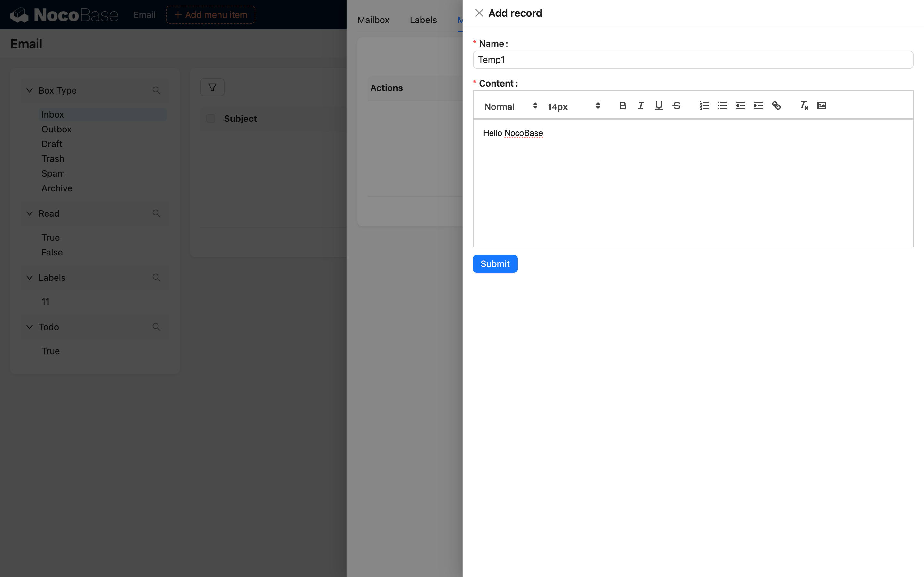The image size is (924, 577).
Task: Click Add menu item button
Action: coord(210,15)
